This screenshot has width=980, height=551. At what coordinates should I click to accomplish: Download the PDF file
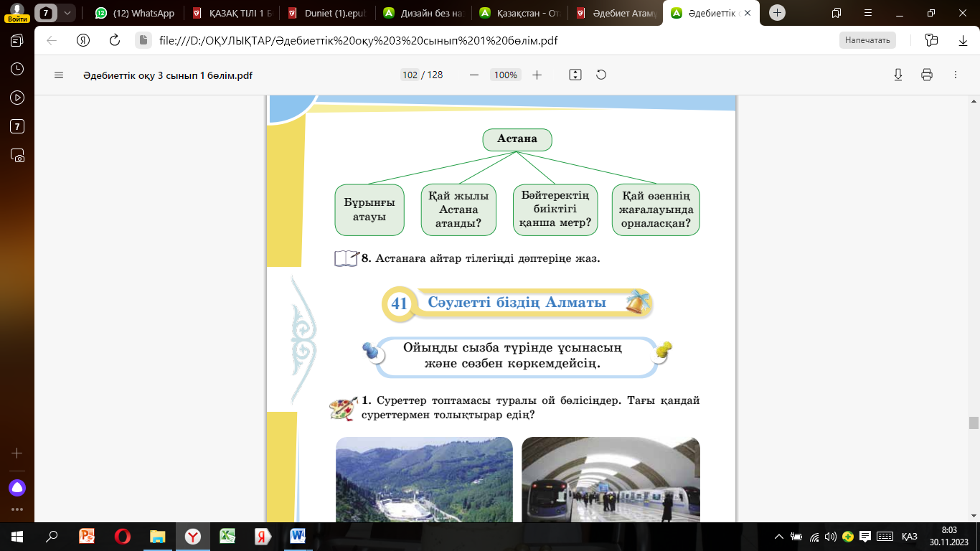point(897,75)
